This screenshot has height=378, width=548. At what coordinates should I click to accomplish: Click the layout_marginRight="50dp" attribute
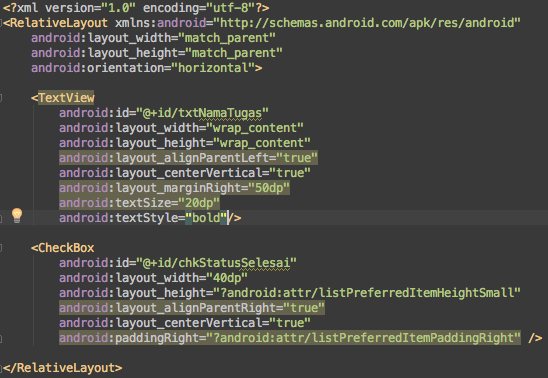[x=174, y=188]
